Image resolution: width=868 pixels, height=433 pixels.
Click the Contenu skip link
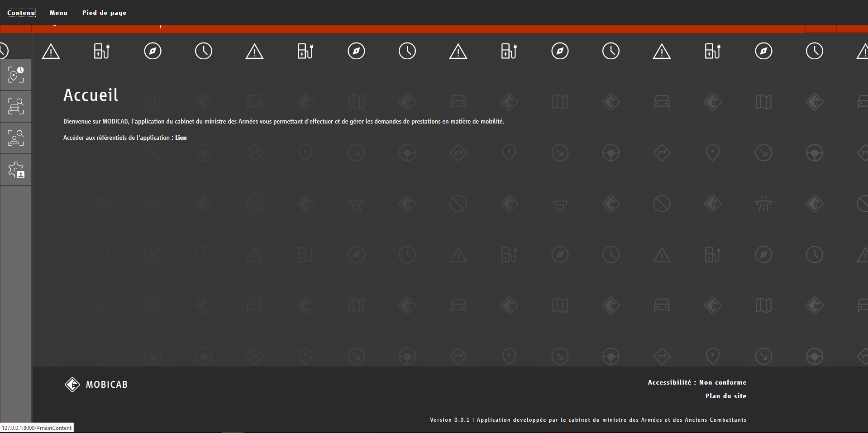tap(21, 13)
